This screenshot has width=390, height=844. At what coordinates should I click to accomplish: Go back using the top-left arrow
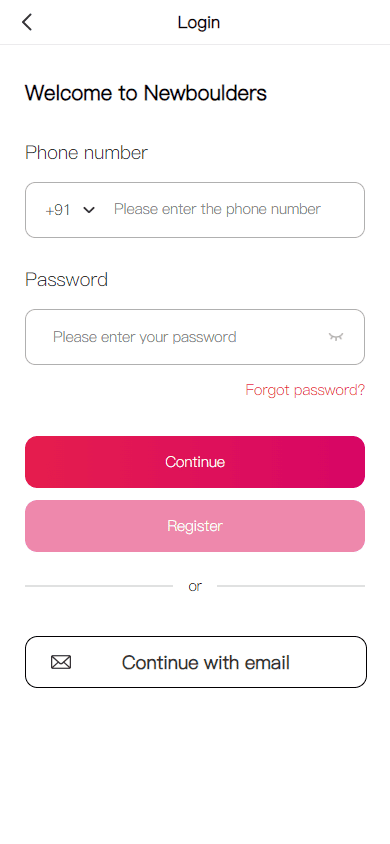click(x=27, y=22)
